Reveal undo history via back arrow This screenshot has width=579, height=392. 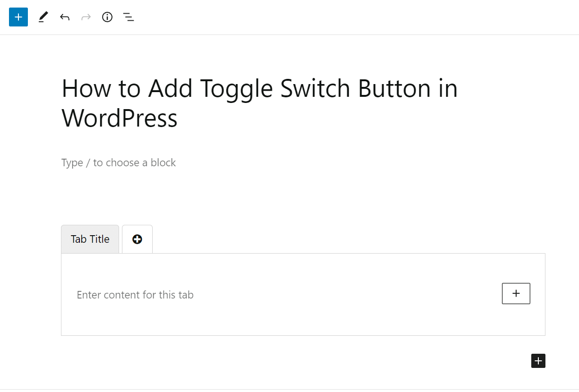[x=65, y=17]
